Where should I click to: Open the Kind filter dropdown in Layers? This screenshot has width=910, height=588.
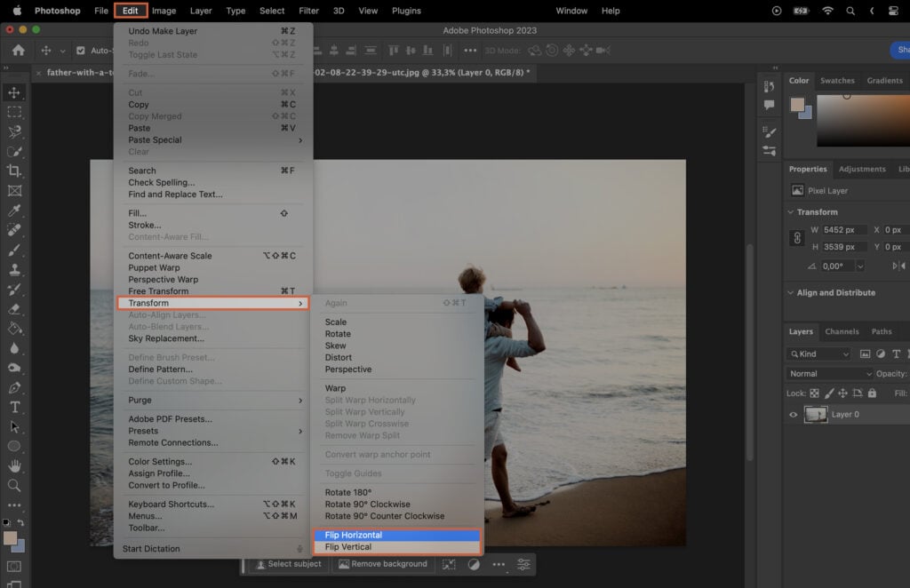[x=819, y=353]
